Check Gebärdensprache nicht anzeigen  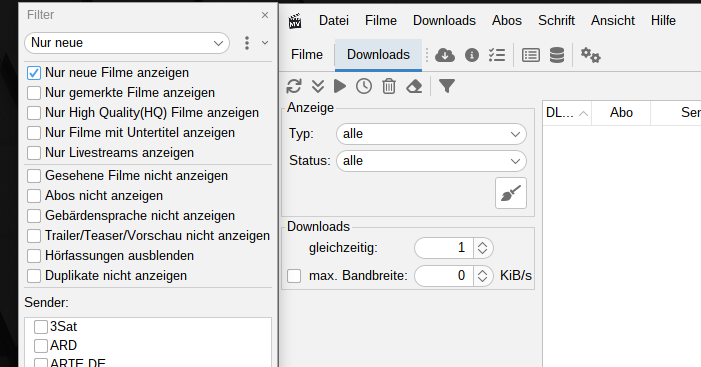(x=34, y=216)
